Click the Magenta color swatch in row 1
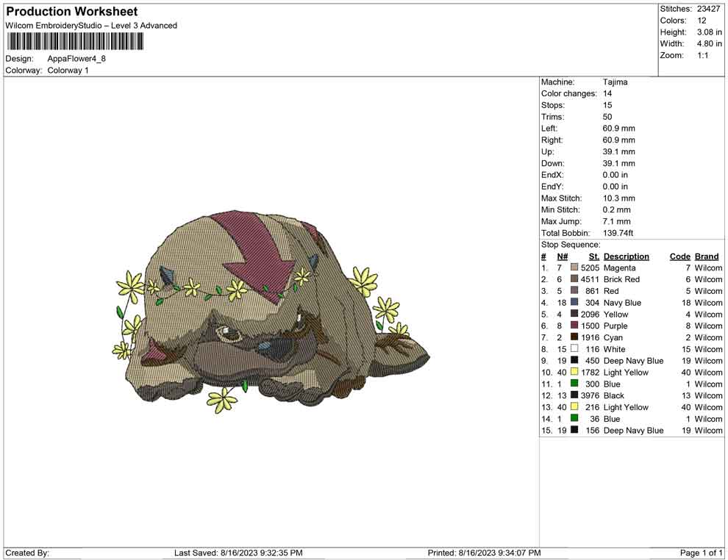 coord(574,268)
